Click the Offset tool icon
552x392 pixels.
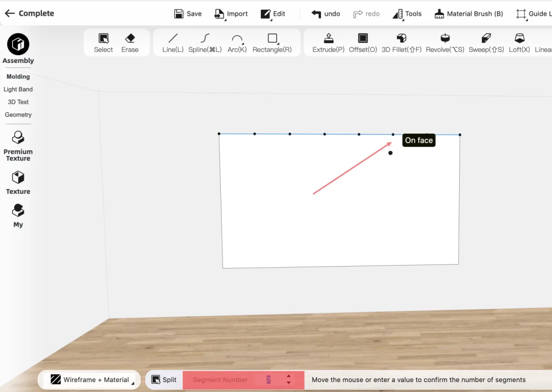(363, 39)
